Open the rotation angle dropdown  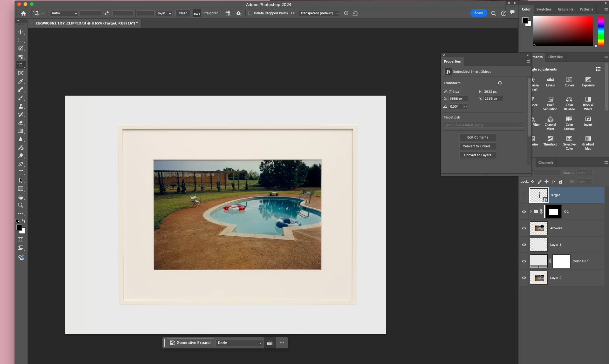465,107
